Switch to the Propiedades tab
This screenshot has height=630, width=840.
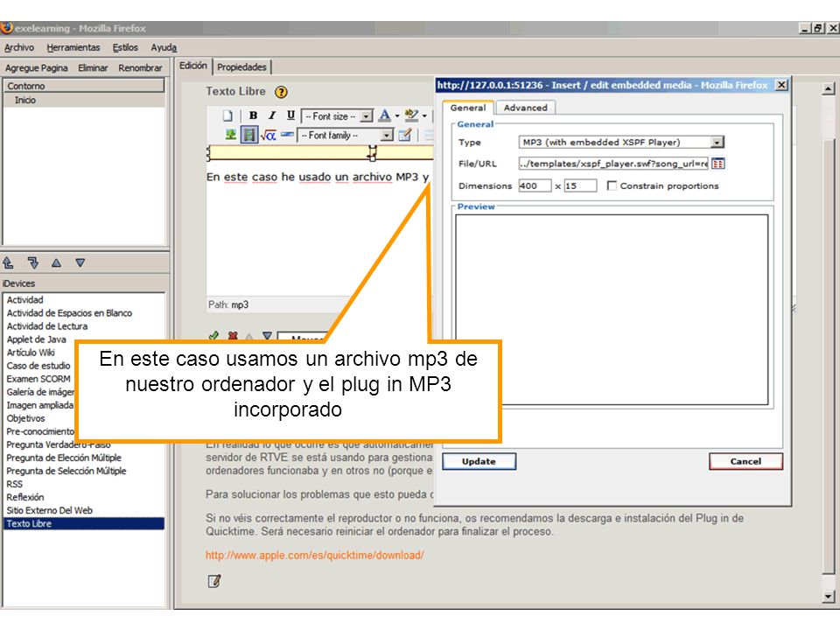241,67
